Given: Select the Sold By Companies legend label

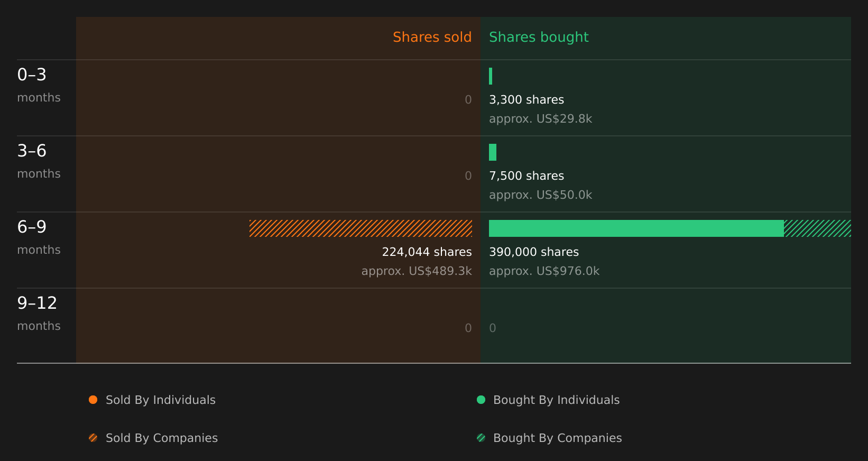Looking at the screenshot, I should coord(162,438).
